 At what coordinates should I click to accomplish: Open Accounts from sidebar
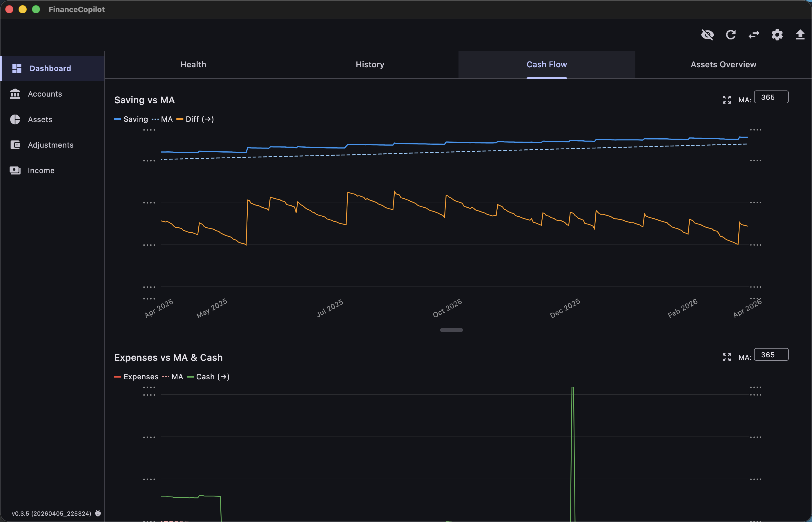pyautogui.click(x=45, y=94)
